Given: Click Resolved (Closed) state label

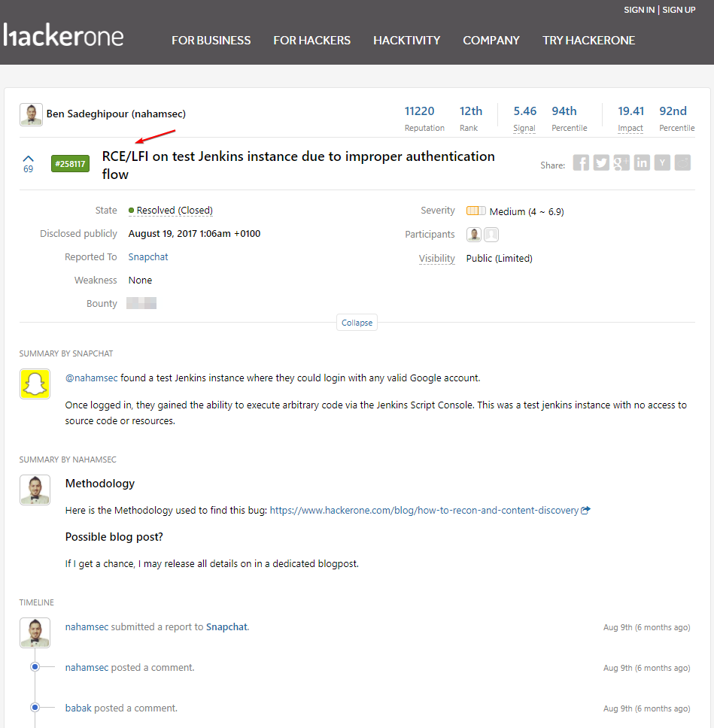Looking at the screenshot, I should (x=171, y=211).
